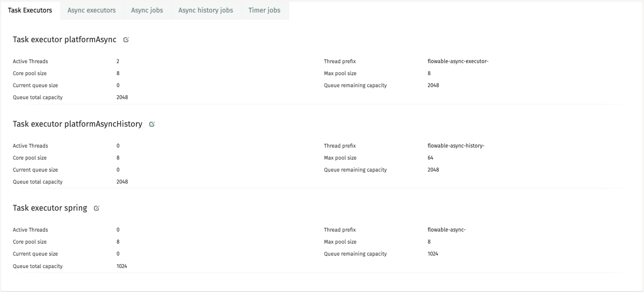Screen dimensions: 644x292
Task: Edit the Task executor platformAsync settings
Action: point(126,40)
